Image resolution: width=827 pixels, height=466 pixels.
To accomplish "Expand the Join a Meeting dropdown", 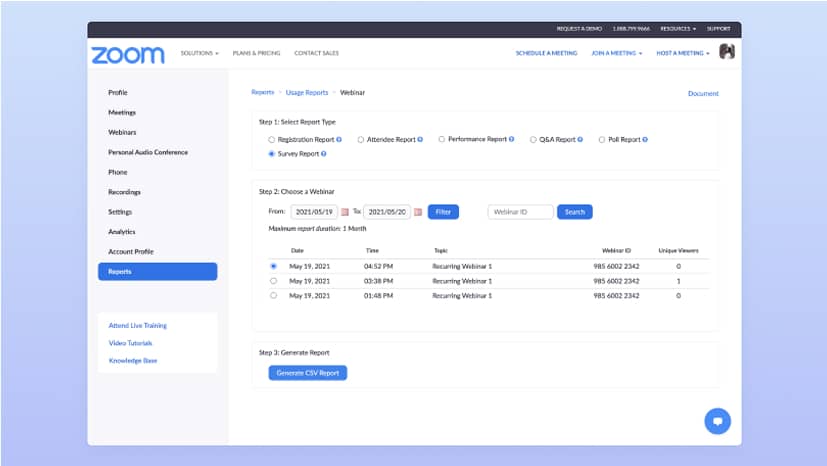I will (x=616, y=53).
